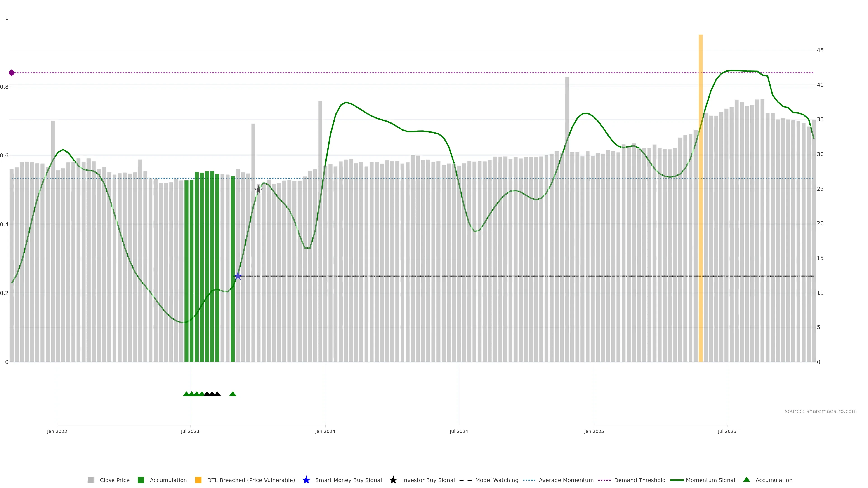This screenshot has width=868, height=488.
Task: Click the Jul 2024 axis label
Action: point(459,431)
